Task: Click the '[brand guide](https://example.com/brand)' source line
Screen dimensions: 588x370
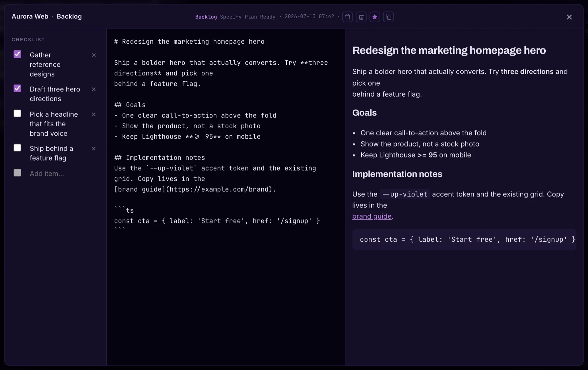Action: click(195, 189)
